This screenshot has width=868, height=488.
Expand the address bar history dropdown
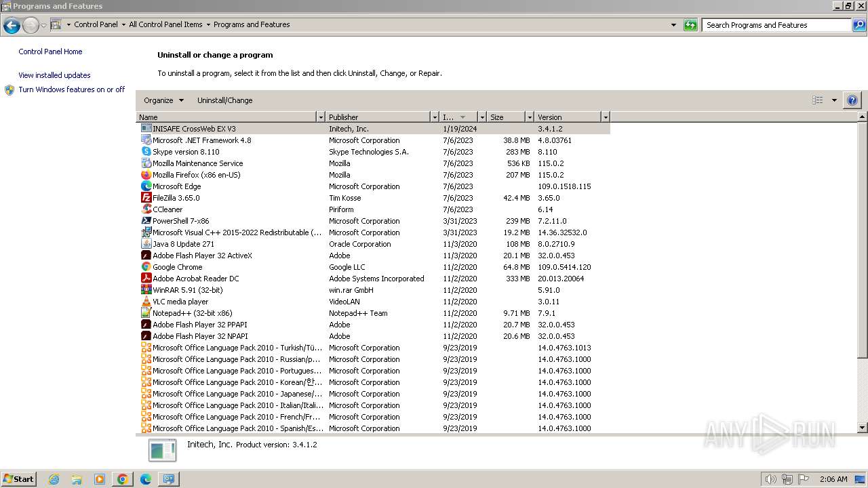673,25
